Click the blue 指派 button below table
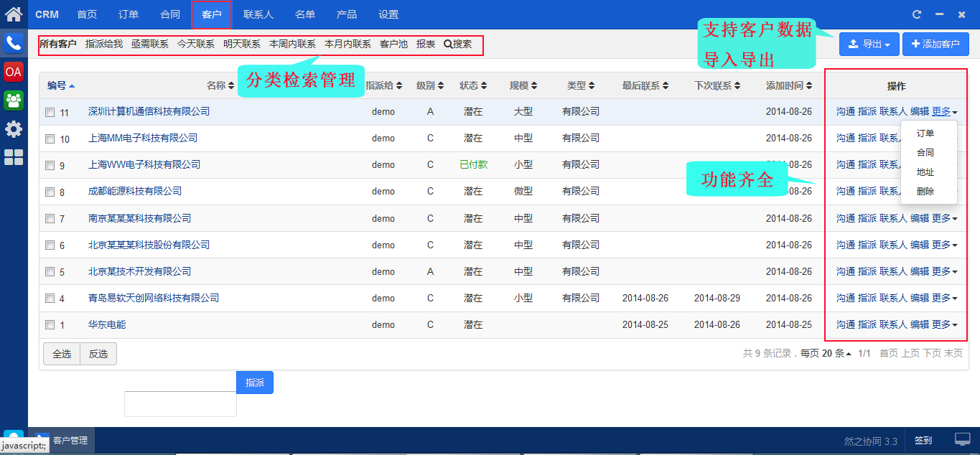980x455 pixels. click(255, 383)
